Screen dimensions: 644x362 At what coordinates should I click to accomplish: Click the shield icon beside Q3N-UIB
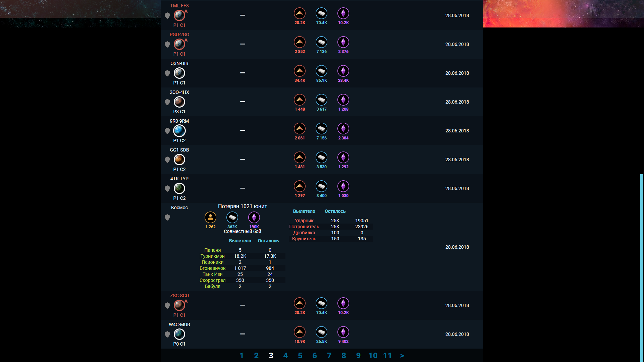[167, 73]
